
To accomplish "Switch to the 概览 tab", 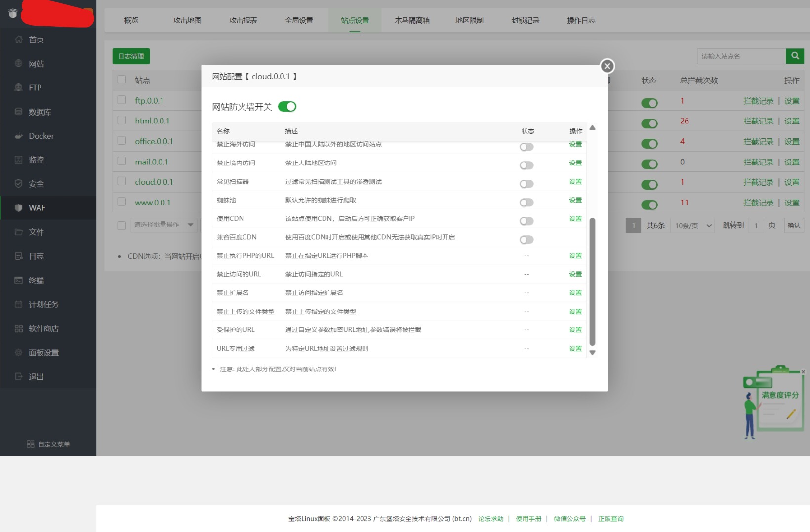I will (131, 20).
